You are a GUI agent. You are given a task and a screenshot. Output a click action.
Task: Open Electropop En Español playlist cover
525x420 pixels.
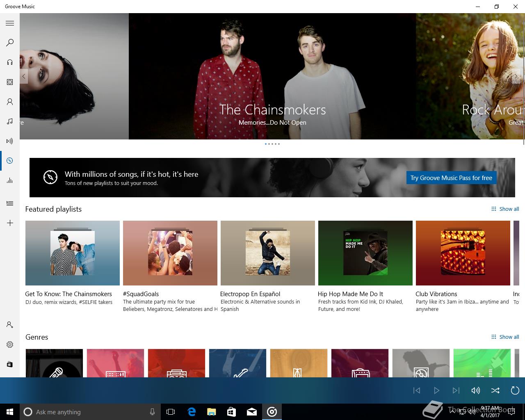point(268,253)
